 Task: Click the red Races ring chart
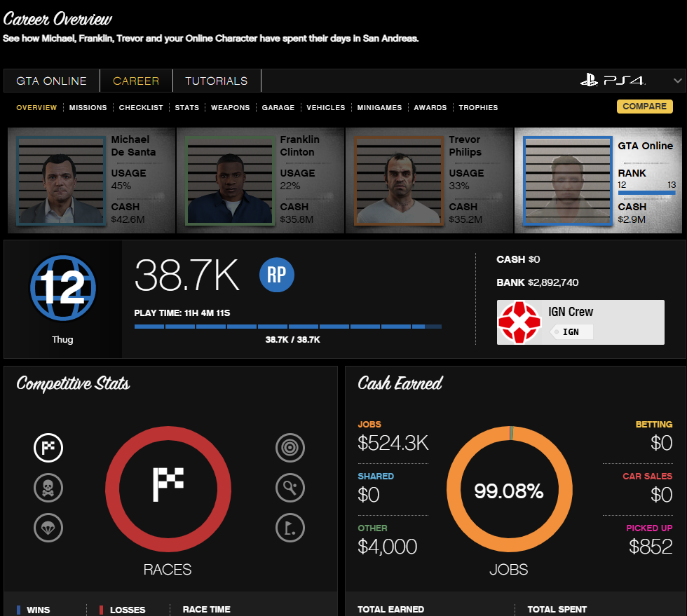pyautogui.click(x=168, y=489)
